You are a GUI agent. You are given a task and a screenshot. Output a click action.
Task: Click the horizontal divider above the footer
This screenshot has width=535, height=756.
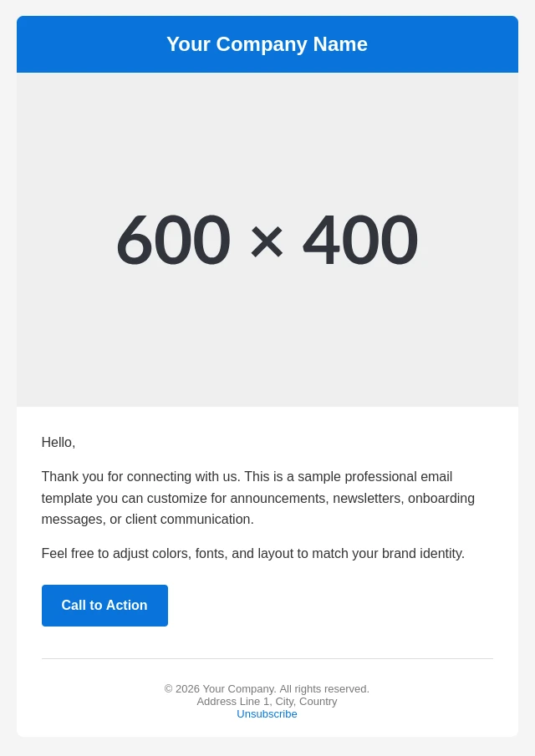pos(267,660)
